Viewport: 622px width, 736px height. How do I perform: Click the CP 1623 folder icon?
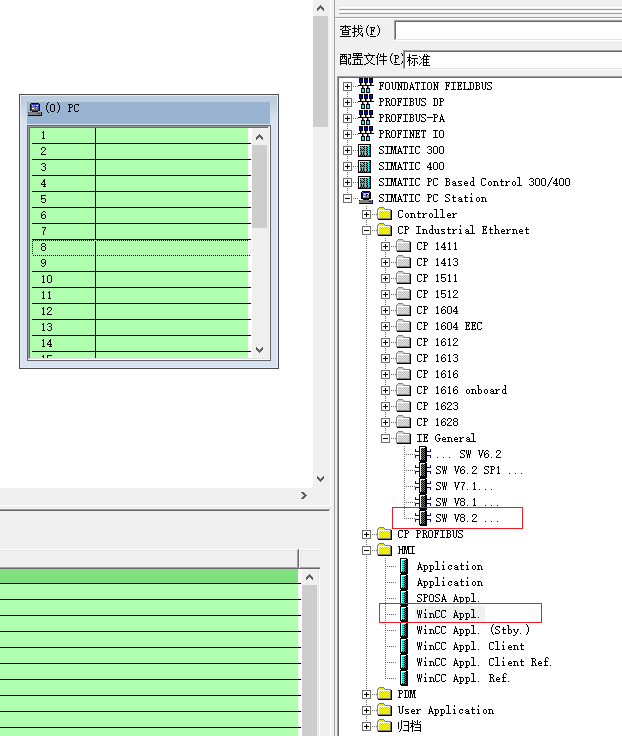point(403,406)
